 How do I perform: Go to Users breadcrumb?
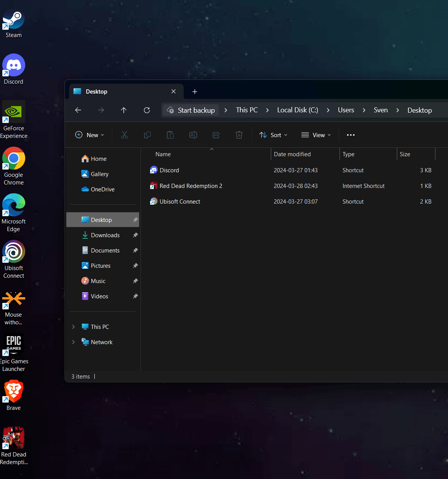point(346,110)
